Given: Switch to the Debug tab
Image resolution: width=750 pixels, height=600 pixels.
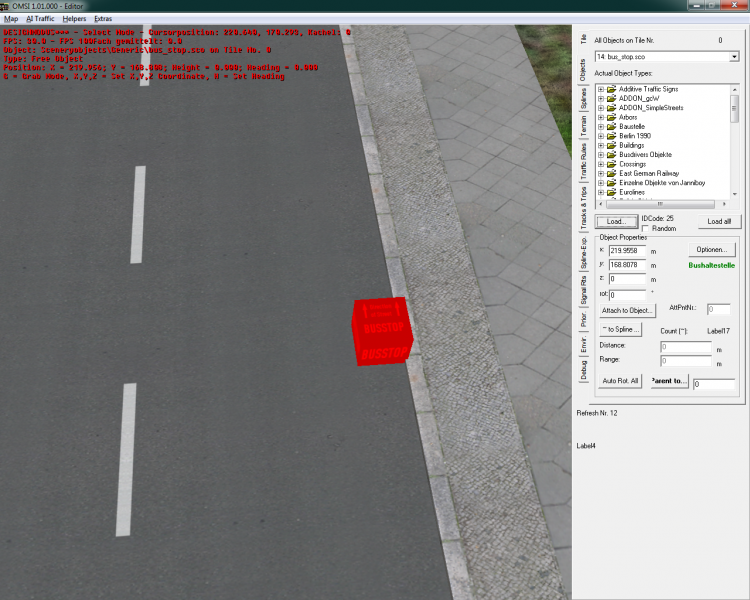Looking at the screenshot, I should click(x=583, y=370).
